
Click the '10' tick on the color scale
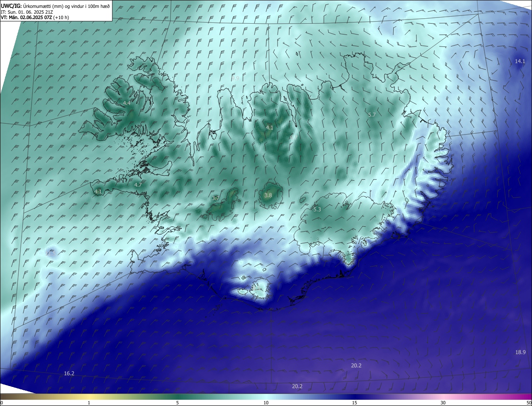point(266,403)
